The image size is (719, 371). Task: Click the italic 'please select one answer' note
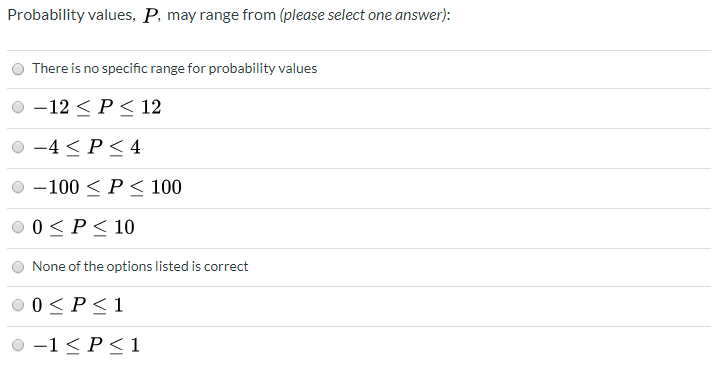pos(364,15)
